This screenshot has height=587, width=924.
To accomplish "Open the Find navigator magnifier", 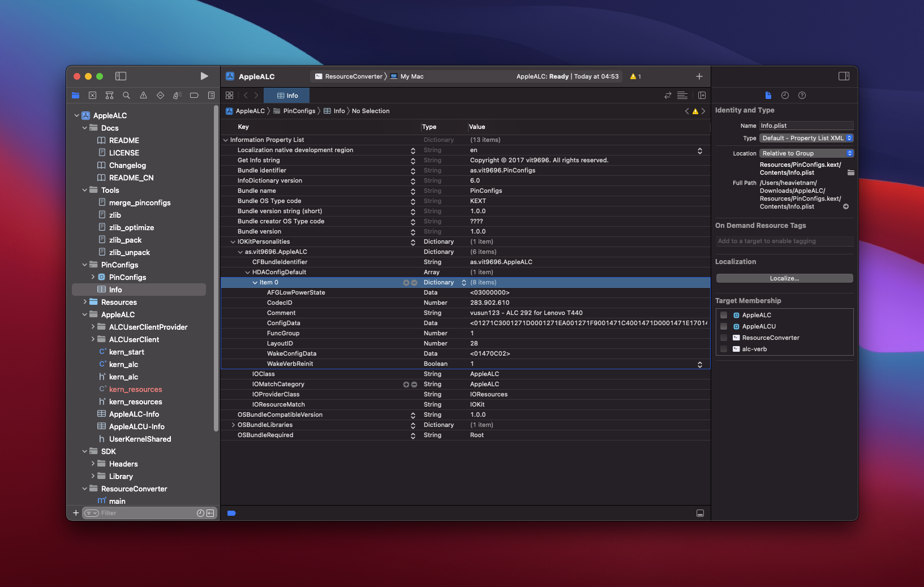I will pyautogui.click(x=127, y=96).
